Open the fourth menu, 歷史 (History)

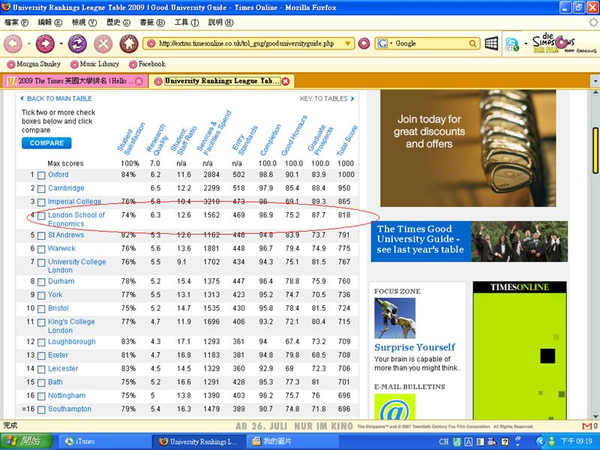coord(118,23)
